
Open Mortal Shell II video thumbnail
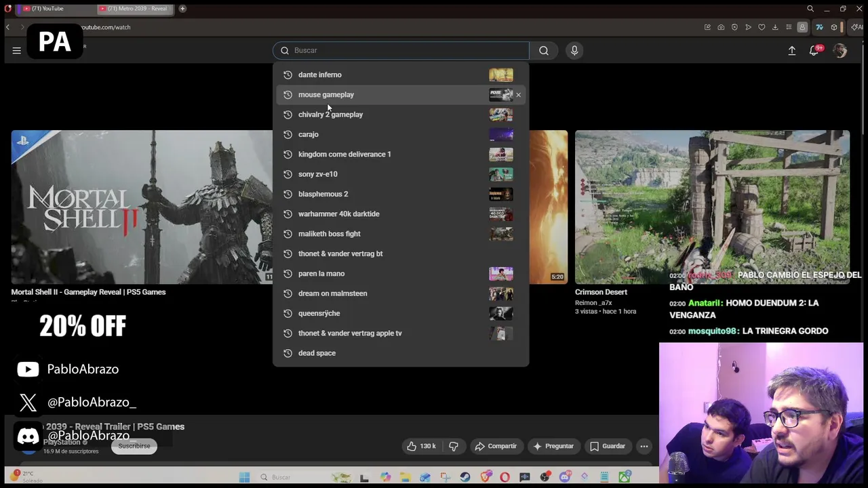142,207
